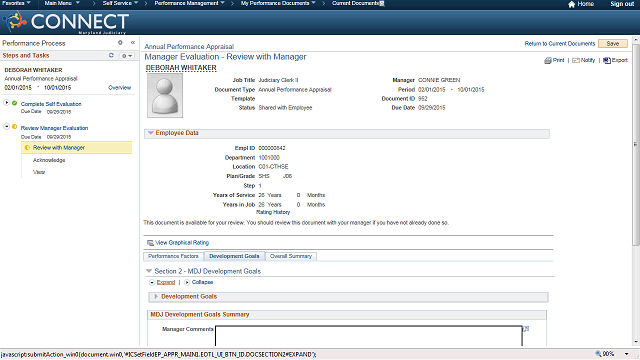Click the round Collapse all icon

click(x=187, y=282)
